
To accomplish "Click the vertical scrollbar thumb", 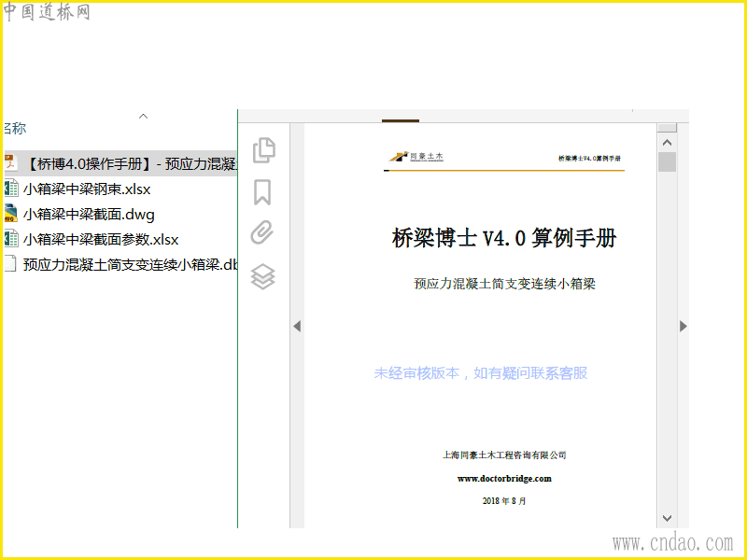I will pyautogui.click(x=667, y=161).
